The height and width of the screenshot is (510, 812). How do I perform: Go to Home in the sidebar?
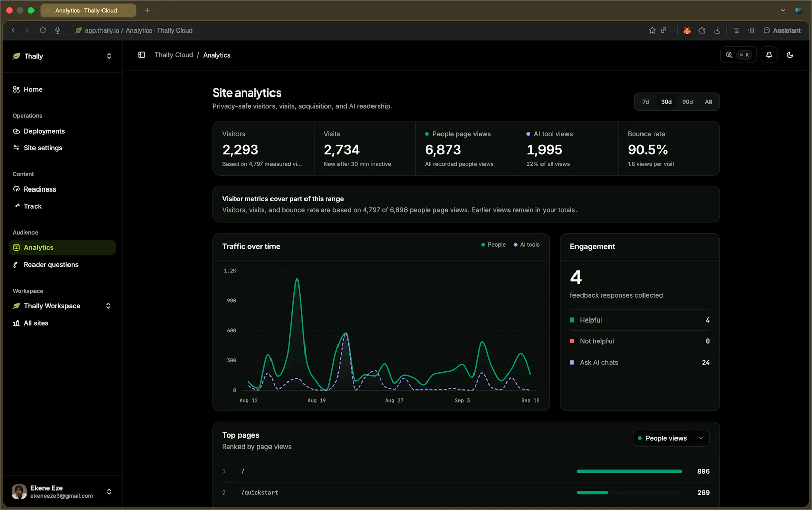(x=62, y=90)
